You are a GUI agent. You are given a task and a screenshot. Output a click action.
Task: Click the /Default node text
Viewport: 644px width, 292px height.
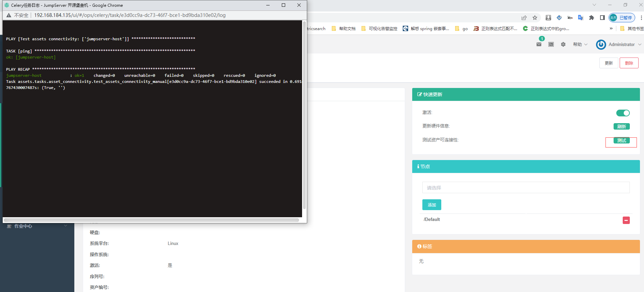tap(432, 219)
